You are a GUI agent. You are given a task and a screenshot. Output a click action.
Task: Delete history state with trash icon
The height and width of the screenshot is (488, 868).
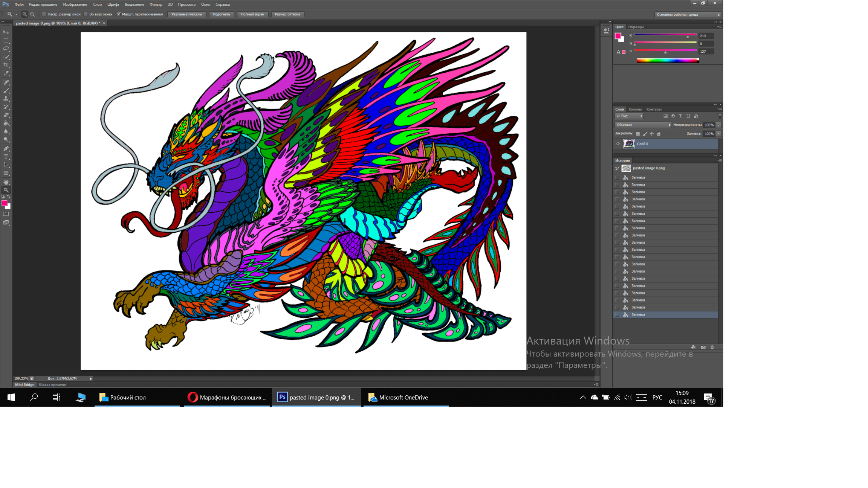point(712,347)
